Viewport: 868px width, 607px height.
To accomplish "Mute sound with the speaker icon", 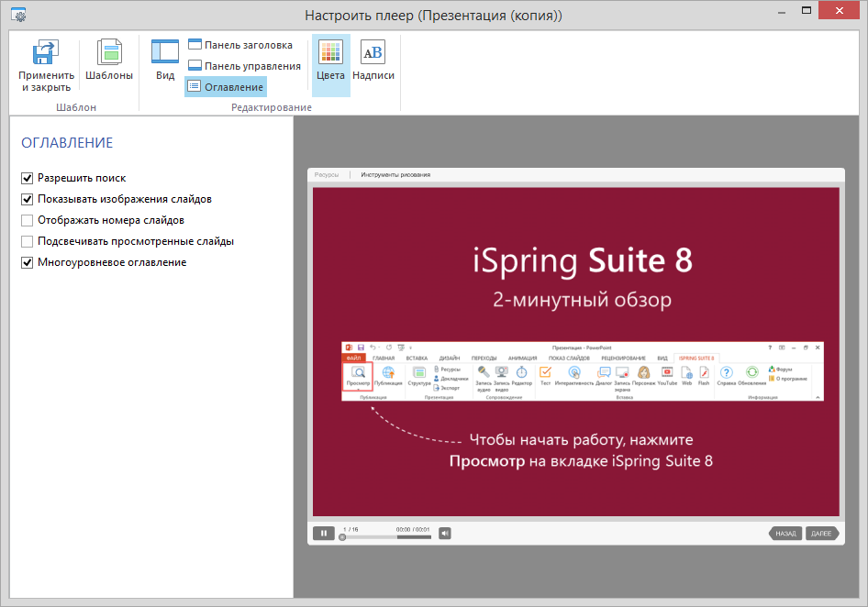I will pos(445,534).
